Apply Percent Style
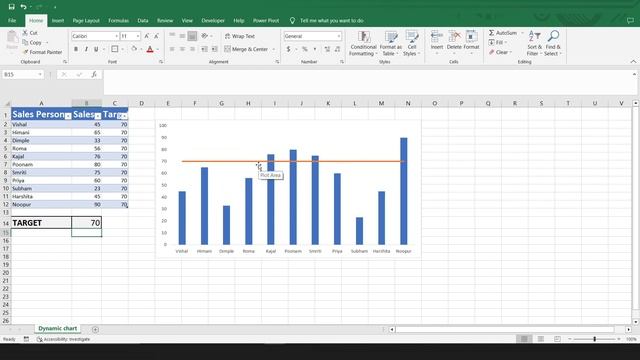Image resolution: width=640 pixels, height=360 pixels. pos(304,49)
